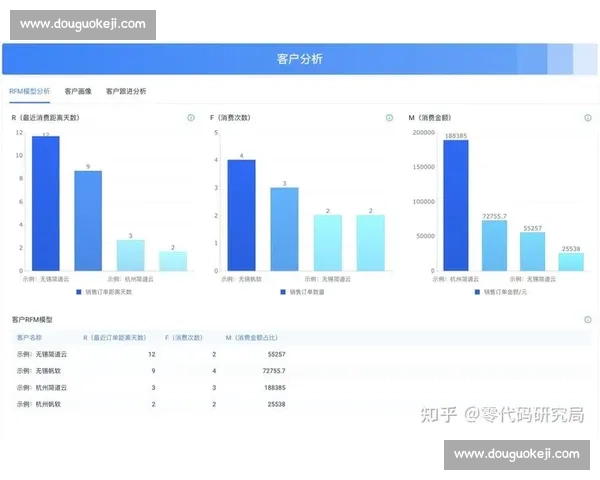Select R chart bar with value 12
This screenshot has width=600, height=480.
coord(46,203)
